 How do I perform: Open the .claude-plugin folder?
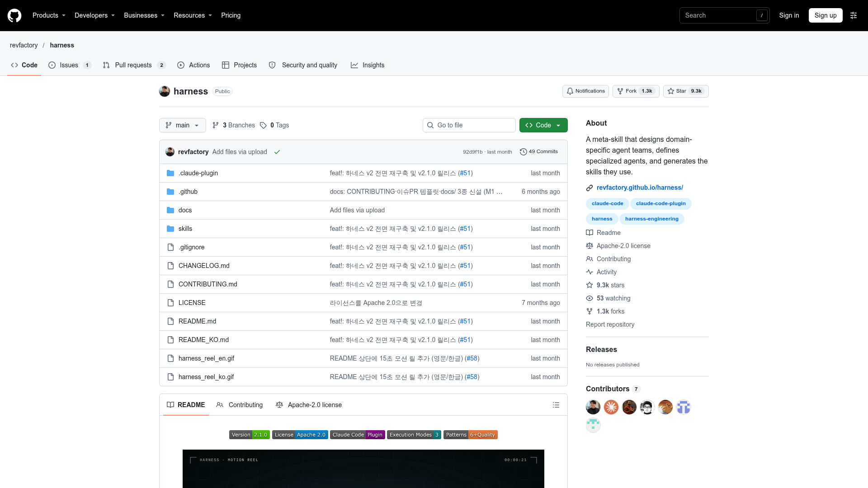(198, 173)
